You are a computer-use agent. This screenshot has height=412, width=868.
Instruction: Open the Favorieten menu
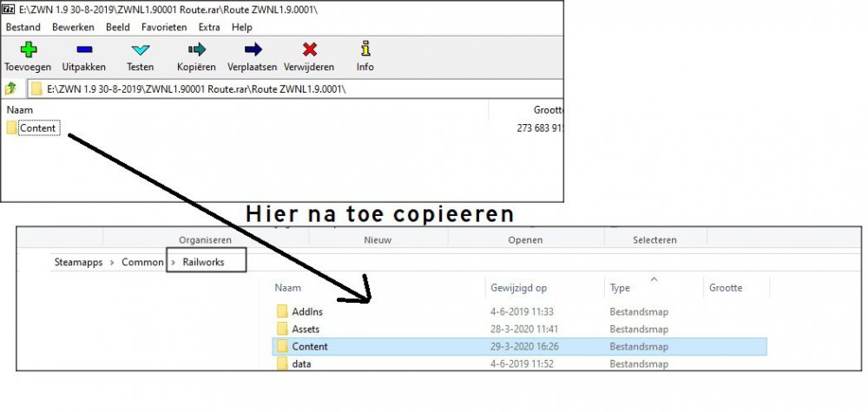click(x=163, y=28)
